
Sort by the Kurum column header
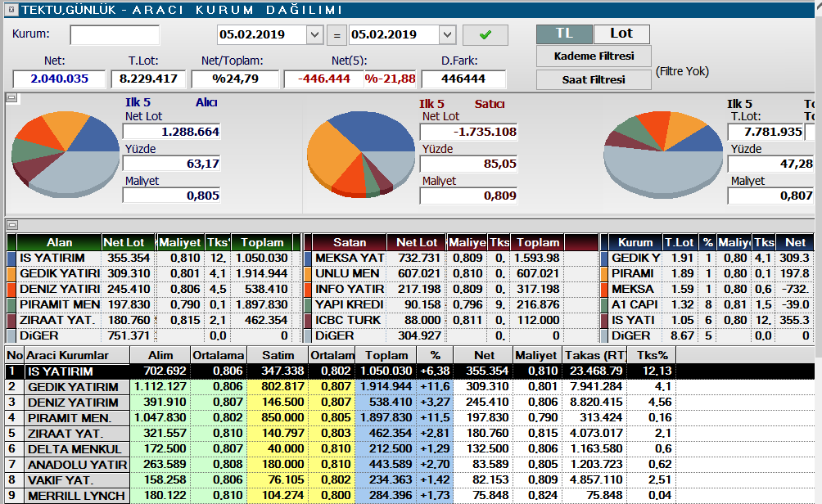coord(635,242)
